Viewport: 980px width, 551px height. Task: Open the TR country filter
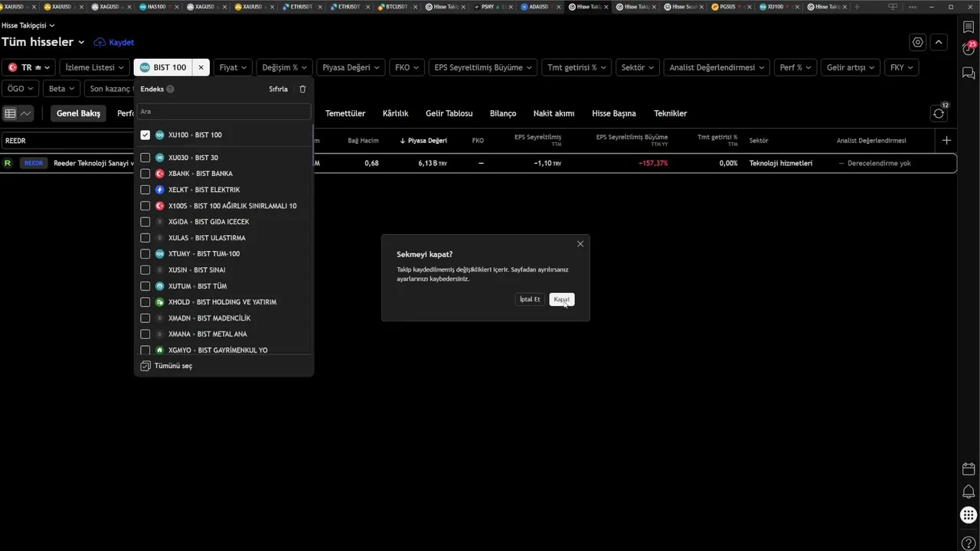point(30,67)
